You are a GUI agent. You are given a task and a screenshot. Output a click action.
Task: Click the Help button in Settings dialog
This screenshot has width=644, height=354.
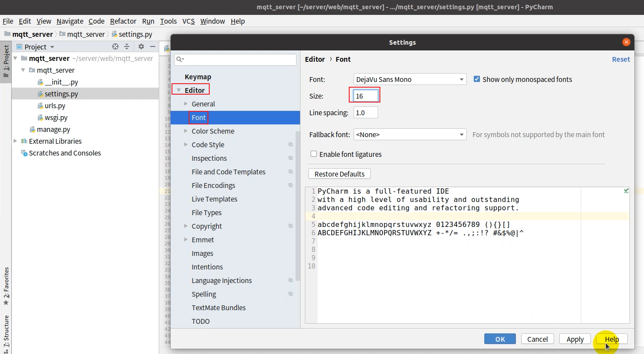(x=612, y=339)
